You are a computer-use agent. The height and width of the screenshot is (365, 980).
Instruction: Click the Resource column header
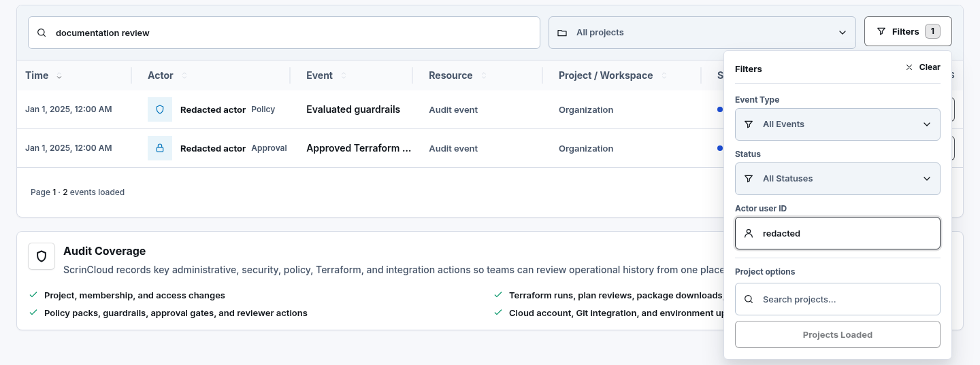point(451,75)
